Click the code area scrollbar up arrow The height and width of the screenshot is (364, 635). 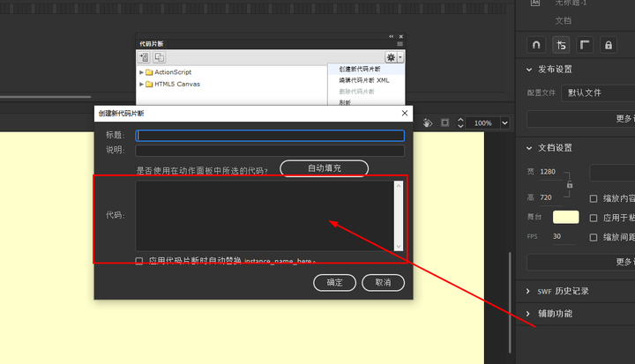tap(399, 186)
